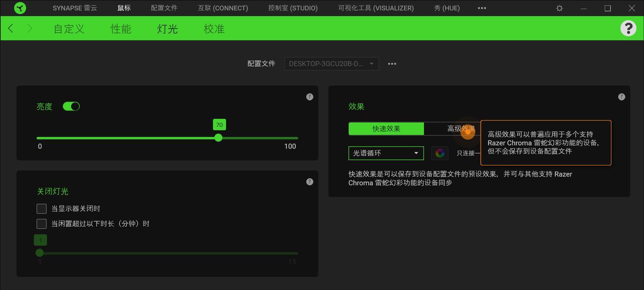Minimize the Synapse window
The width and height of the screenshot is (644, 290).
pos(584,8)
